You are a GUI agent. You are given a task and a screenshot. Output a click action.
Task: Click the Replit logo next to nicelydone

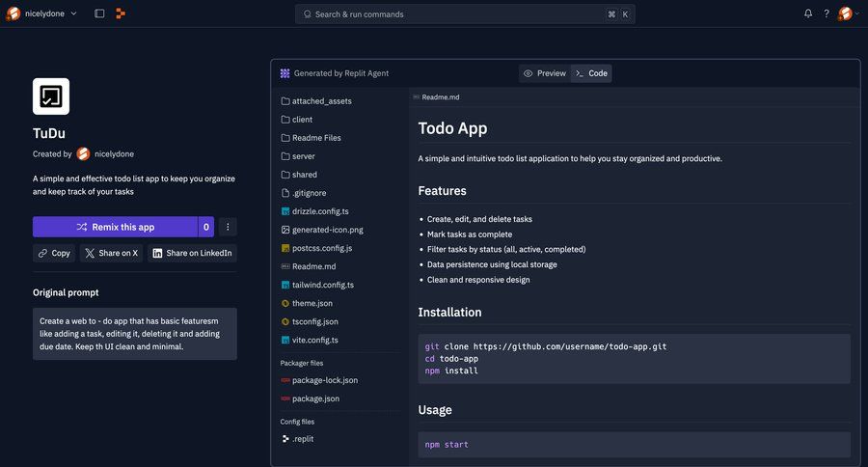(13, 14)
